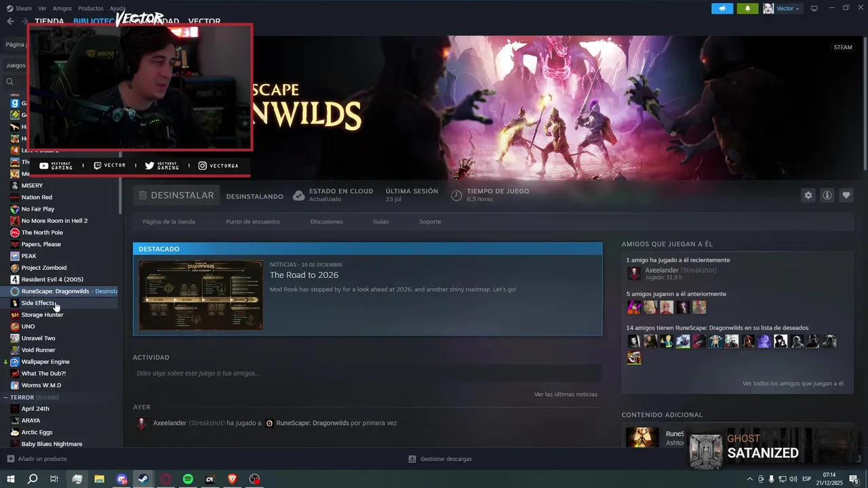Select Storage Hunter game icon
The image size is (868, 488).
coord(15,314)
